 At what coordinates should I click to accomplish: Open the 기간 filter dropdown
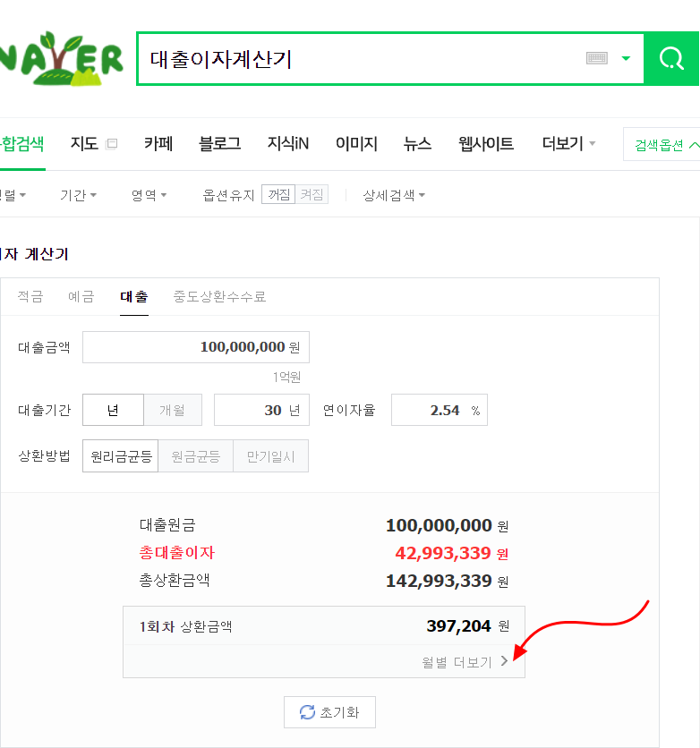click(x=78, y=195)
